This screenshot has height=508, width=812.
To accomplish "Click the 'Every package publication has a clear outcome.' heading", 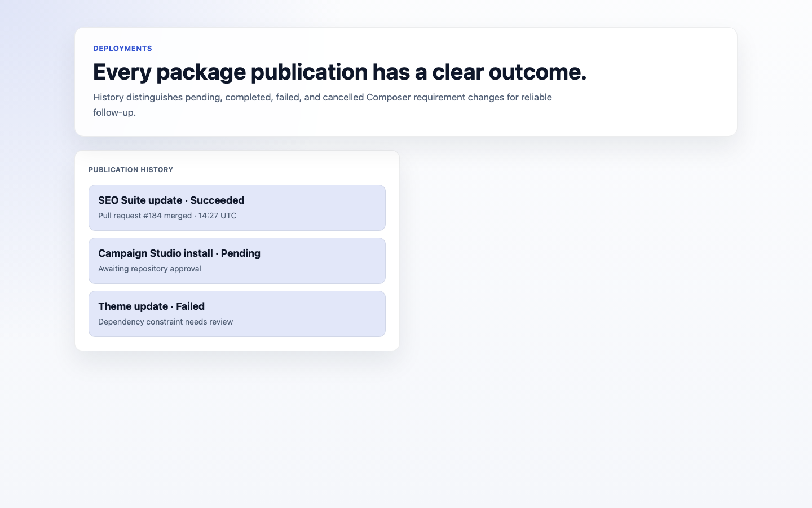I will coord(339,72).
